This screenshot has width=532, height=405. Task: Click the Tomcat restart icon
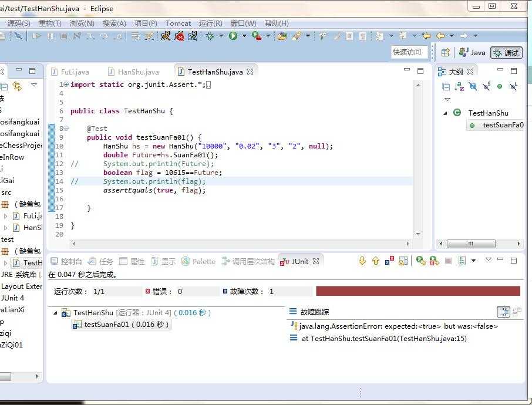[193, 35]
